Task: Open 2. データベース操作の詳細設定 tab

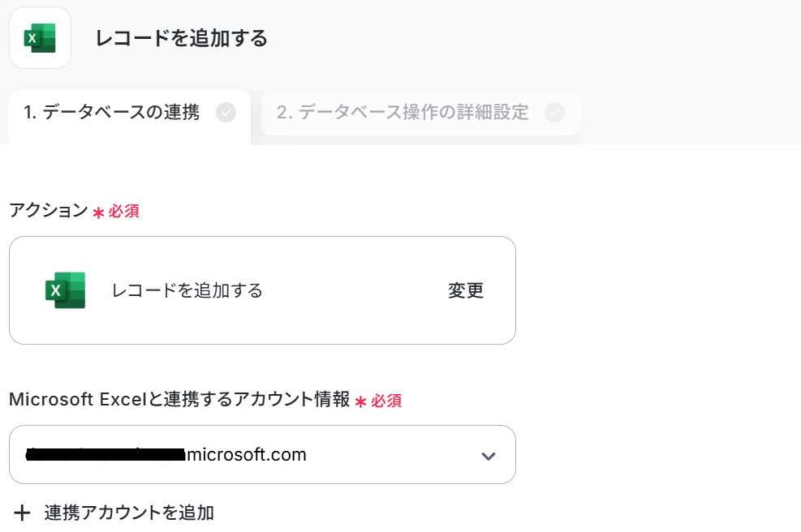Action: pos(403,113)
